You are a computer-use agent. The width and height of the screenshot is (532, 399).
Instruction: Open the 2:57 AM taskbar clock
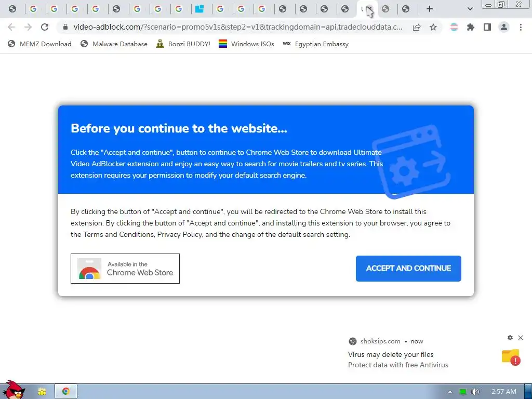504,392
